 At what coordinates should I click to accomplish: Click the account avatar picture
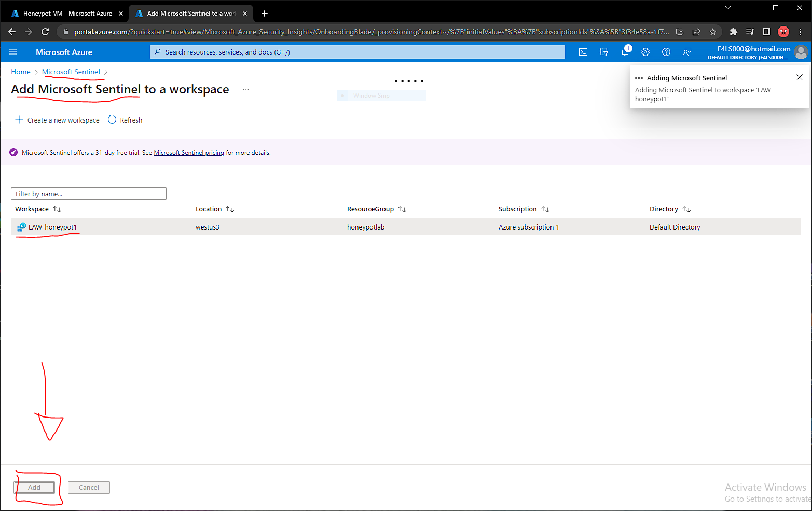click(x=801, y=52)
